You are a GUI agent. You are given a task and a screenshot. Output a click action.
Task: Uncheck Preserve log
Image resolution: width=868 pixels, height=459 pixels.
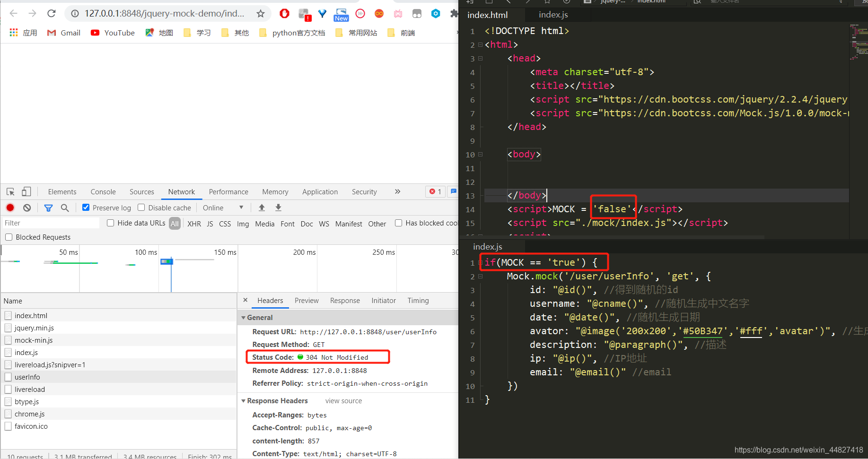(x=86, y=208)
